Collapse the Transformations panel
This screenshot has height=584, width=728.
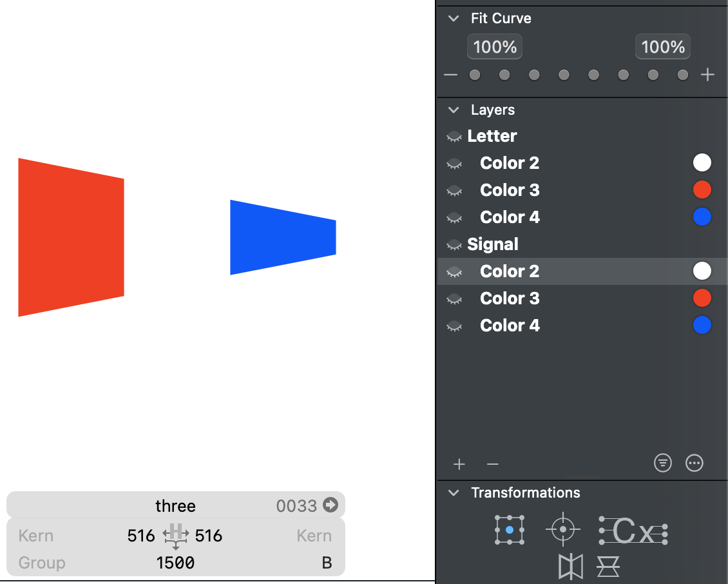pos(454,493)
